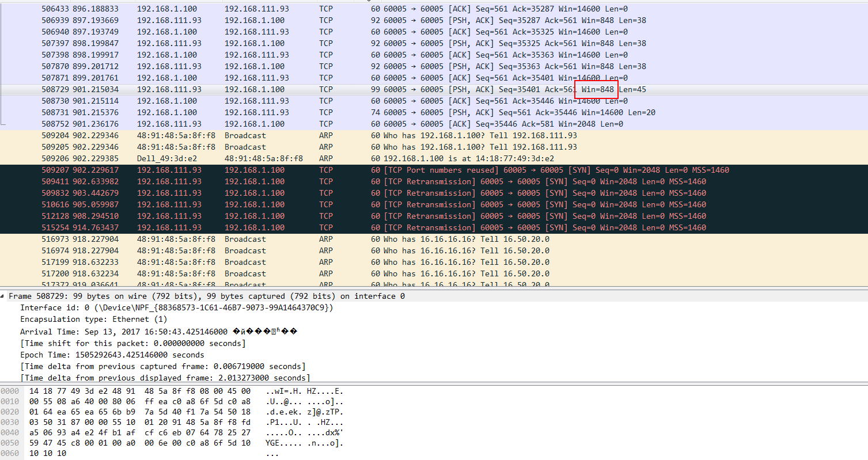Select packet 508729 with Len=45
Viewport: 868px width, 460px height.
[x=434, y=89]
